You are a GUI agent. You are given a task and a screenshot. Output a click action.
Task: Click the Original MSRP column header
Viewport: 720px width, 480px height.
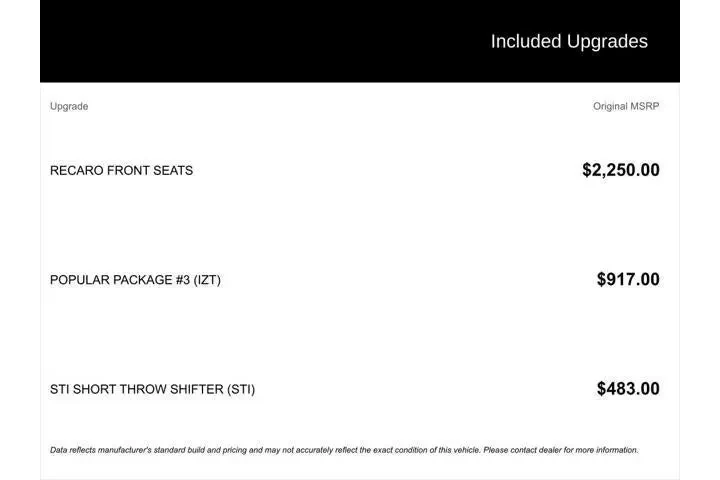(625, 106)
